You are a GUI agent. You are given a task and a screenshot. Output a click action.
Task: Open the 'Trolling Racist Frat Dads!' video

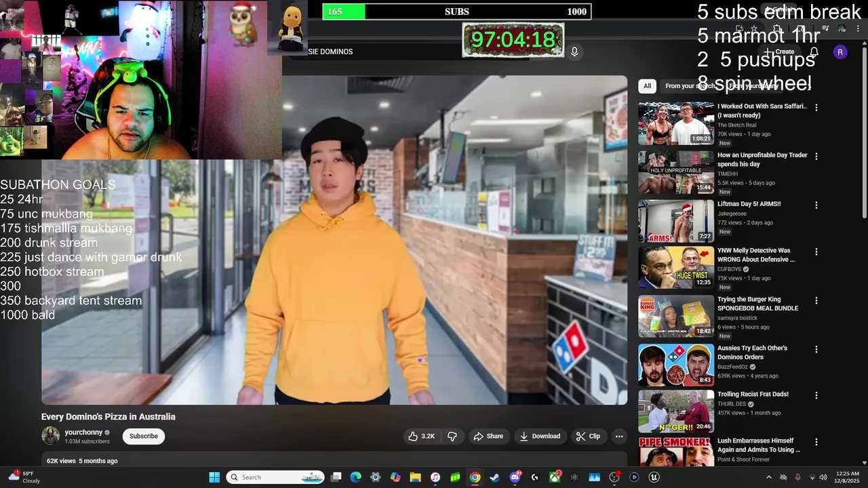point(753,394)
